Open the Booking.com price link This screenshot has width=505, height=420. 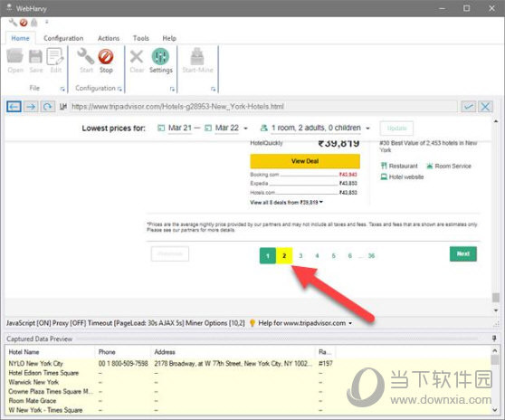(303, 175)
